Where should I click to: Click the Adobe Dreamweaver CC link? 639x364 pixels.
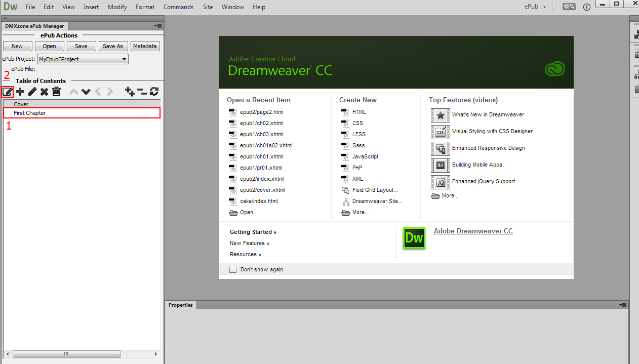(473, 231)
